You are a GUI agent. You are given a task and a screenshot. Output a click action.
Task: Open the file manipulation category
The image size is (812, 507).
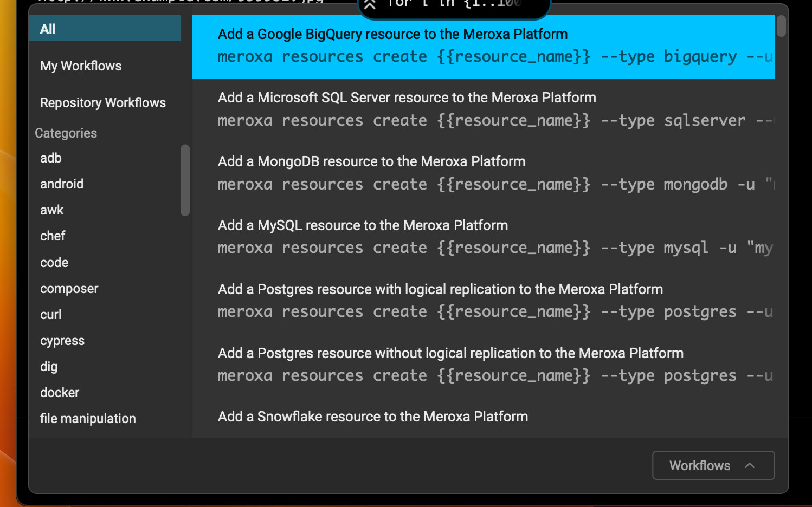tap(88, 419)
